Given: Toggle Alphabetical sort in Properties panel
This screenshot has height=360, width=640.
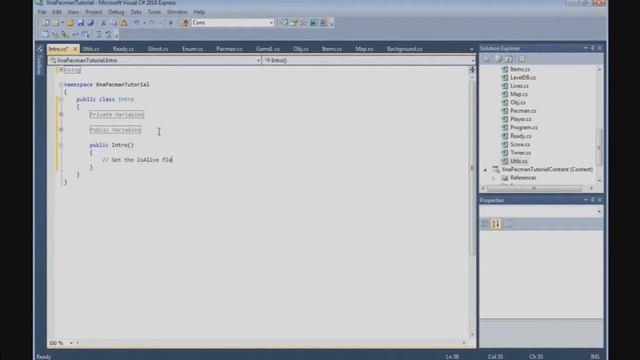Looking at the screenshot, I should [496, 224].
